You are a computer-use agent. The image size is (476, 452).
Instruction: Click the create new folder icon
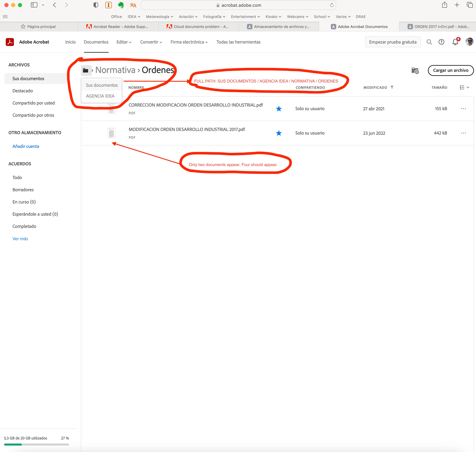pyautogui.click(x=415, y=70)
